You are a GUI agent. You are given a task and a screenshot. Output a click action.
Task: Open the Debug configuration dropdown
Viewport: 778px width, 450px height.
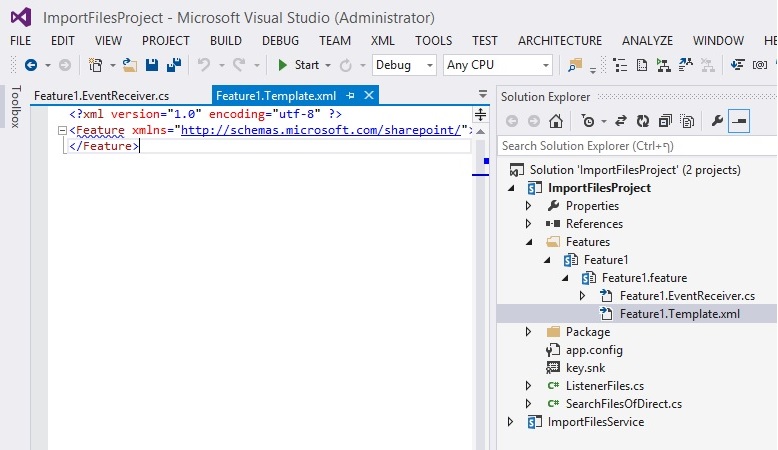pyautogui.click(x=404, y=65)
